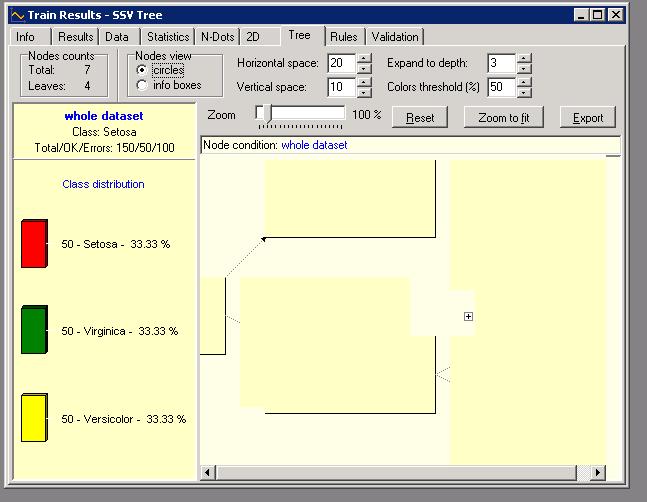This screenshot has height=502, width=647.
Task: Decrease Vertical space value
Action: point(364,92)
